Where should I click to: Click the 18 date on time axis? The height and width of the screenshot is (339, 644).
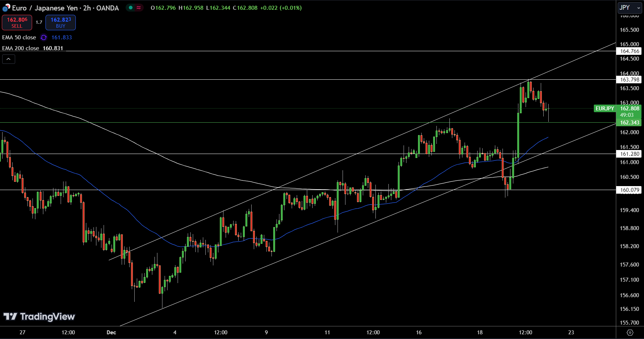[x=480, y=333]
